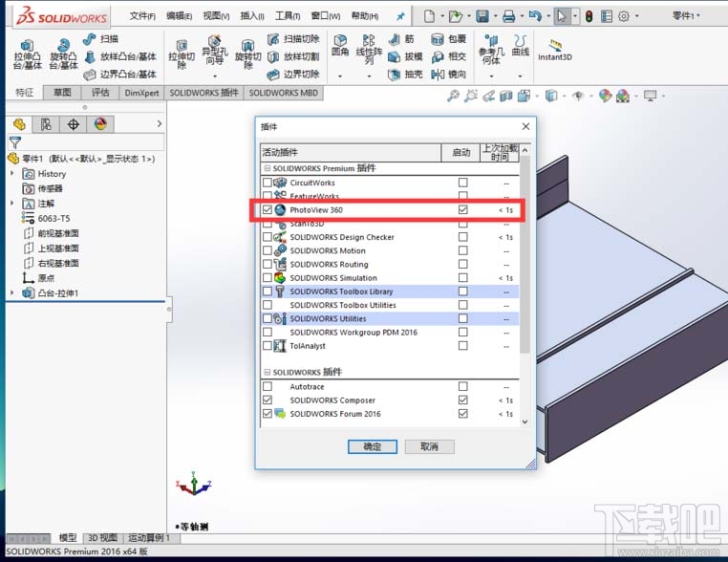The height and width of the screenshot is (562, 728).
Task: Collapse SOLIDWORKS Premium 插件 group
Action: (267, 168)
